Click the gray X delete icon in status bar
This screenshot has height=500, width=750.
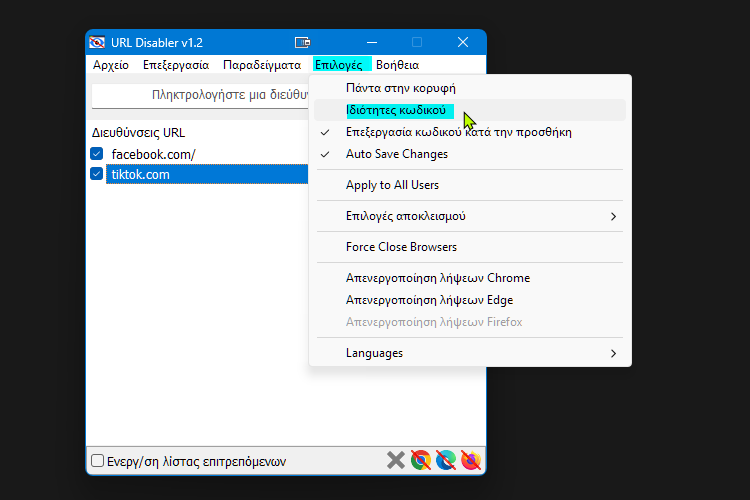(396, 460)
